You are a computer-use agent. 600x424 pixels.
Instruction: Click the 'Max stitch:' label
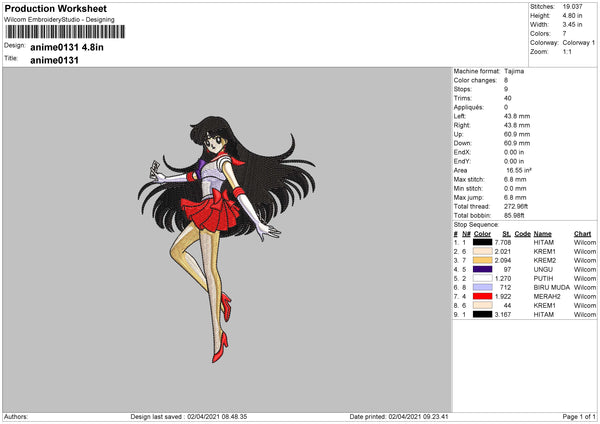(x=469, y=179)
